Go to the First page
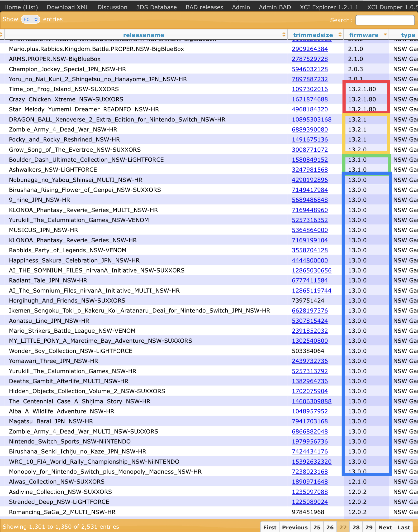This screenshot has width=418, height=532. tap(270, 527)
